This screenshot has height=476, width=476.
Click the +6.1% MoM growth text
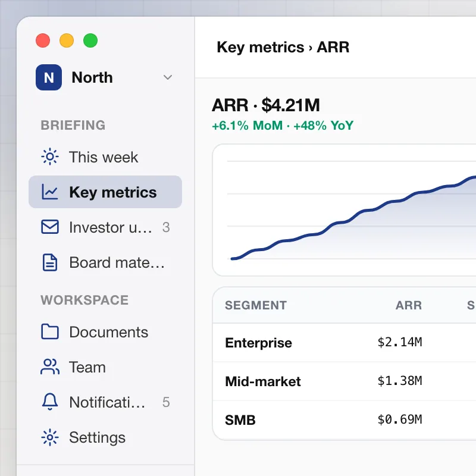pyautogui.click(x=247, y=126)
